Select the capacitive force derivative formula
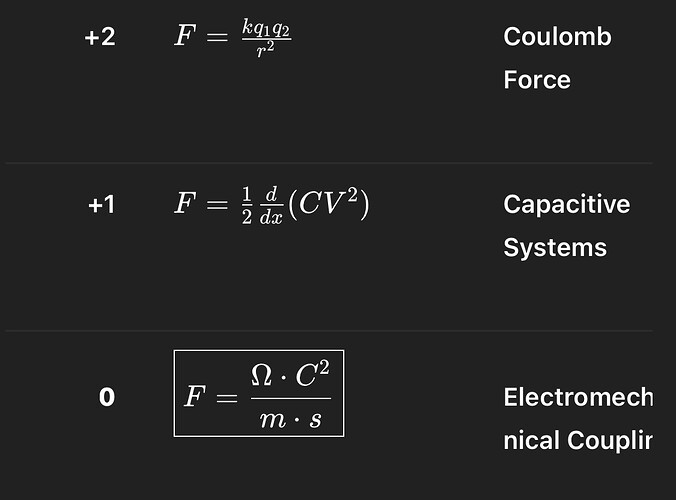This screenshot has width=676, height=500. coord(272,205)
